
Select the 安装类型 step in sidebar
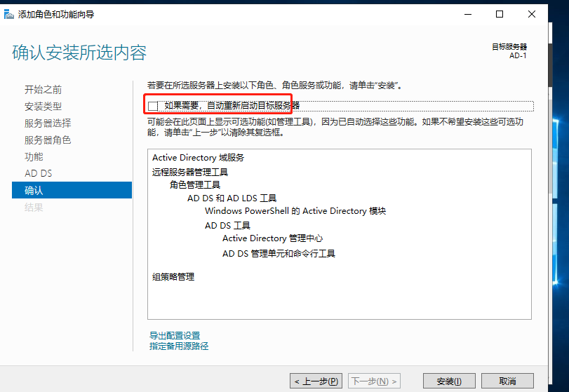[x=43, y=107]
